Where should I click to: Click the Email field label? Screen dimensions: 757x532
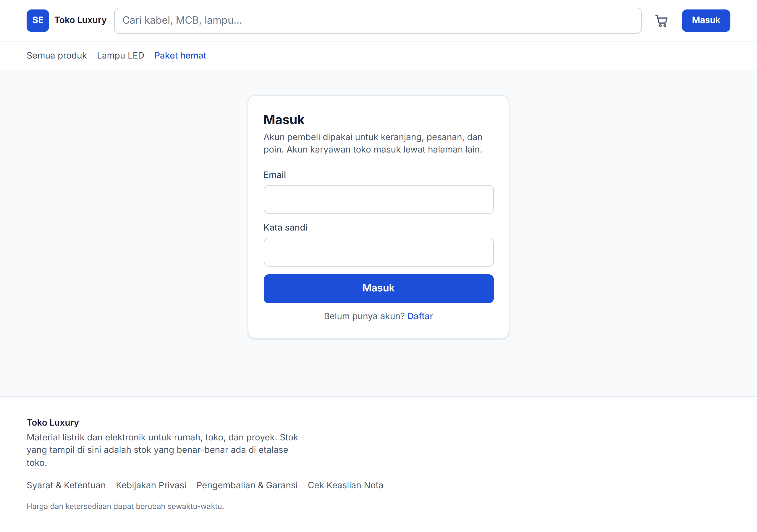(x=275, y=175)
